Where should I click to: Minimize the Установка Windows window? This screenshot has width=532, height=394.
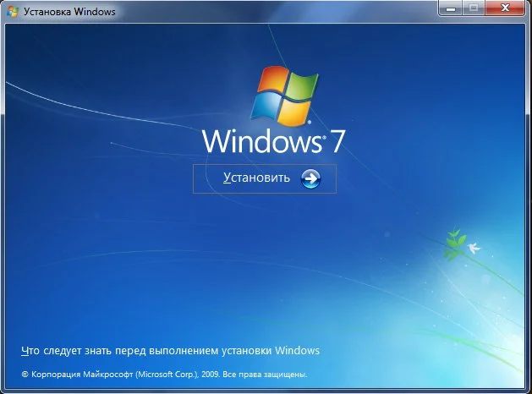(x=451, y=8)
